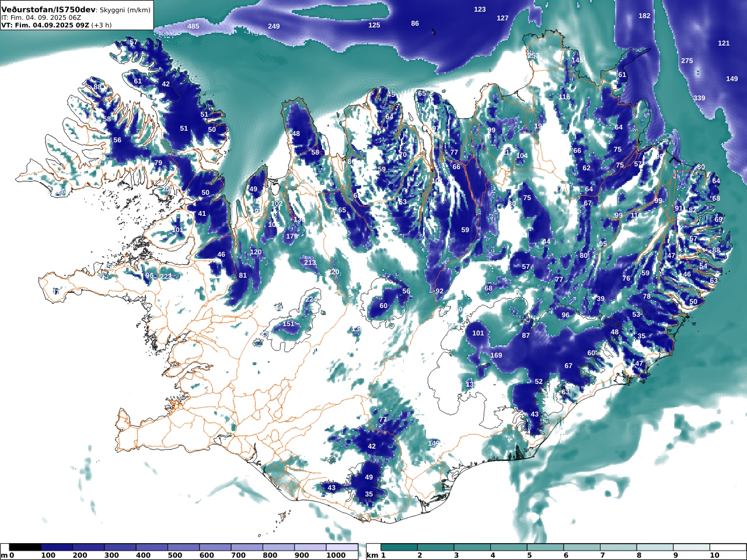
Task: Click the '62' value on the map
Action: (x=587, y=168)
